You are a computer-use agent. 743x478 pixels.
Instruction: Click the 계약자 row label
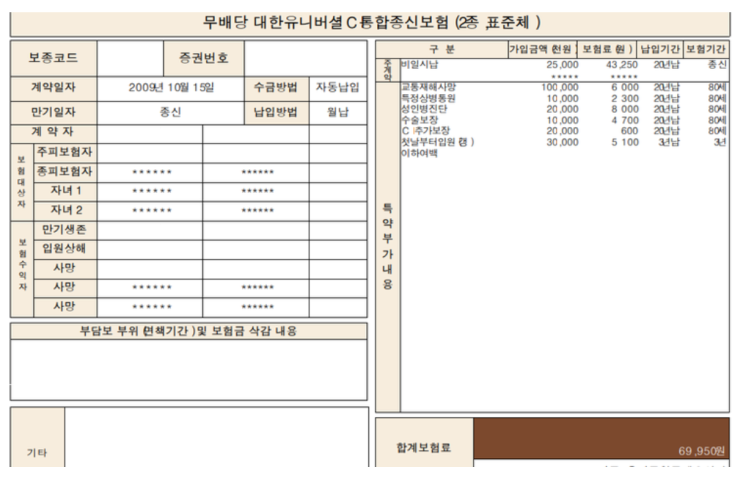click(x=53, y=131)
